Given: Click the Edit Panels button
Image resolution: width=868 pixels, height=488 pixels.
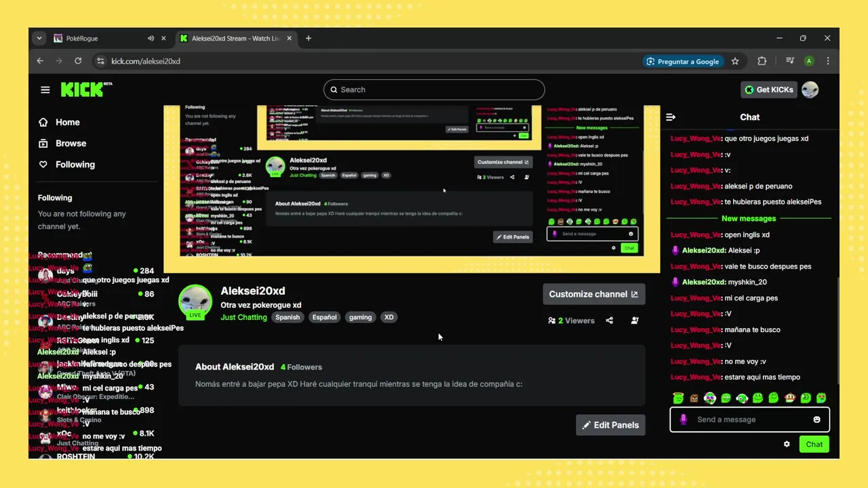Looking at the screenshot, I should pos(610,425).
